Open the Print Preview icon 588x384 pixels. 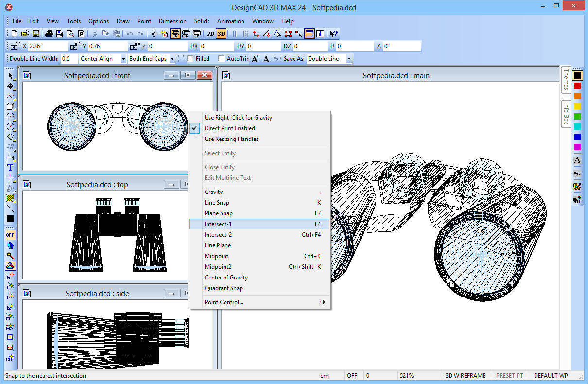(70, 34)
